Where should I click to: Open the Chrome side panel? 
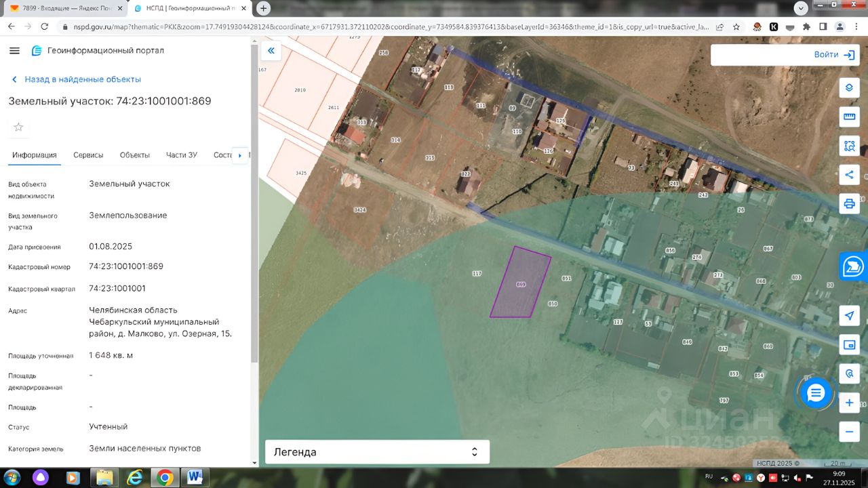[823, 26]
